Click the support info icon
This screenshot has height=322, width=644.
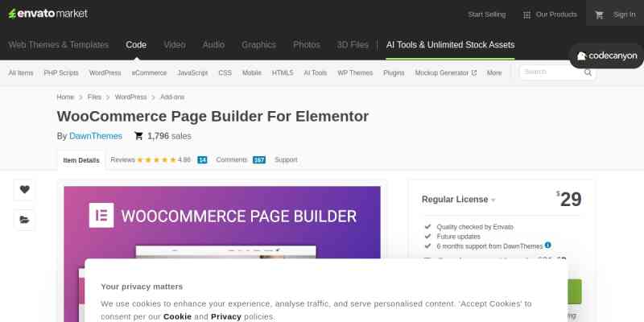(x=548, y=246)
